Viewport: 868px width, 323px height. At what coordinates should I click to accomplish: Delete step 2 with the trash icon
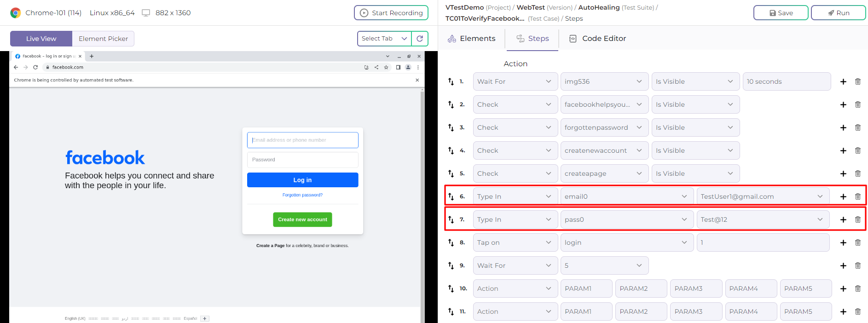click(858, 104)
